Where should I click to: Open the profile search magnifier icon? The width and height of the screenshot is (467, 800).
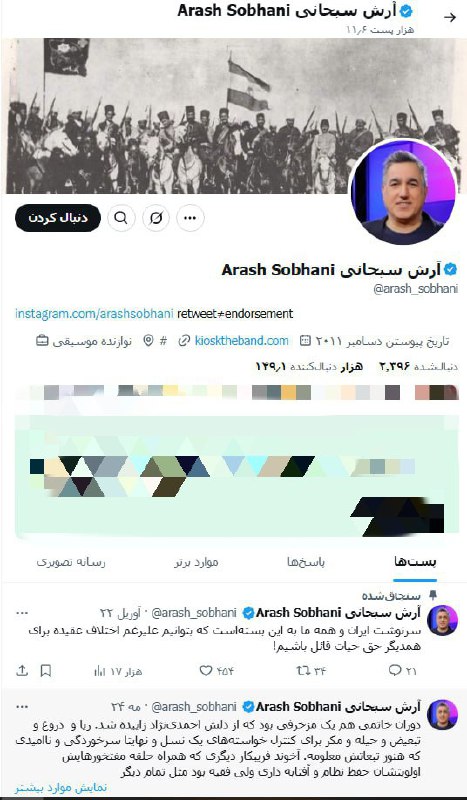(x=121, y=218)
